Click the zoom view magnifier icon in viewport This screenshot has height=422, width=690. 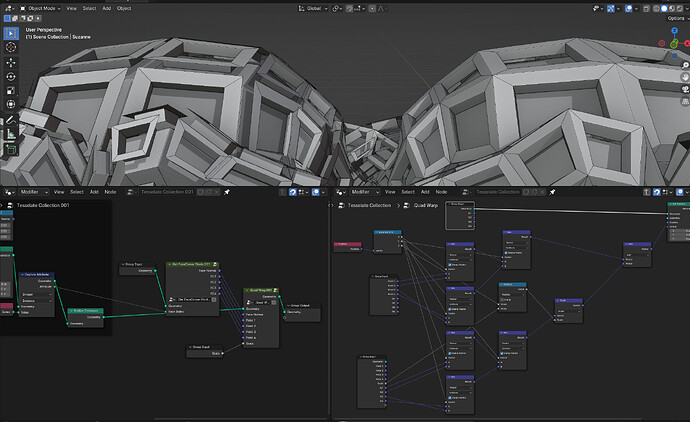[685, 65]
